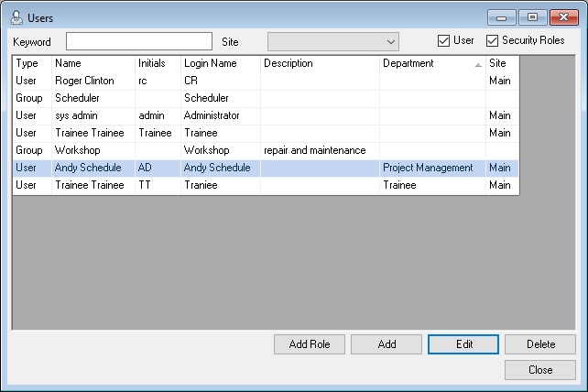Click the Add Role button
The image size is (588, 392).
point(309,344)
